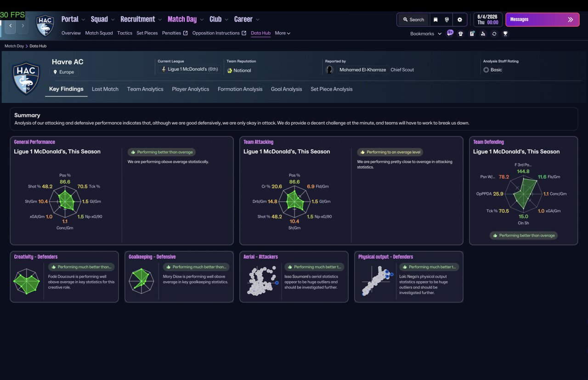Click the HAC club badge in the top bar
588x380 pixels.
pyautogui.click(x=45, y=26)
